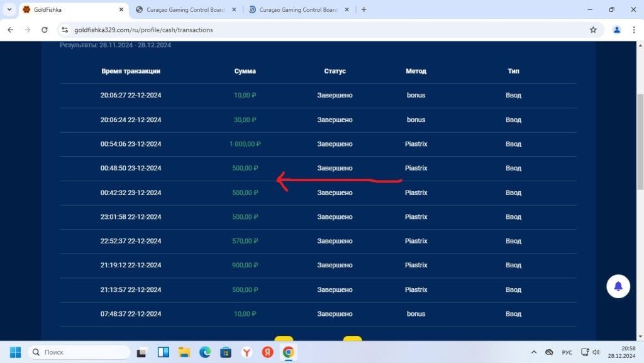Viewport: 644px width, 363px height.
Task: Click the notification bell icon
Action: pos(618,286)
